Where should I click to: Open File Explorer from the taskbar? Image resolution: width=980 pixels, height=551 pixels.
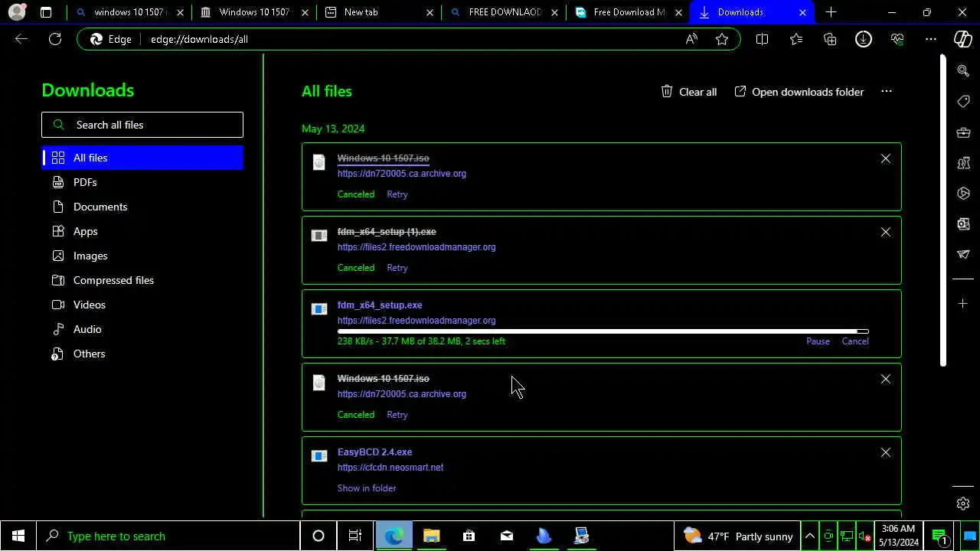tap(431, 536)
